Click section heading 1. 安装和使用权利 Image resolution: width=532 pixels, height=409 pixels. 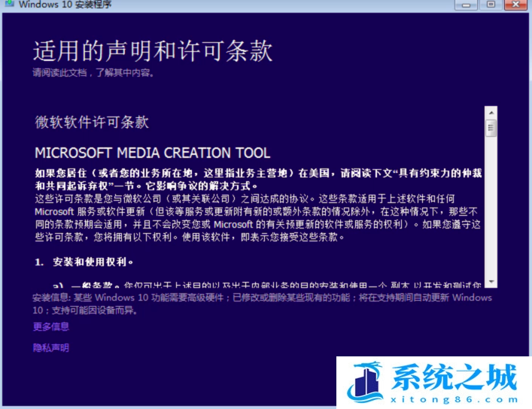pyautogui.click(x=84, y=262)
